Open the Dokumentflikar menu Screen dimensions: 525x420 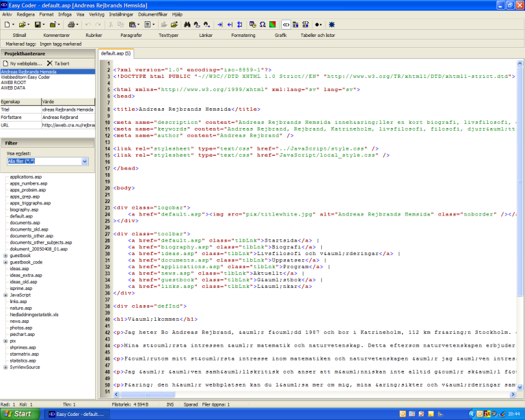152,14
